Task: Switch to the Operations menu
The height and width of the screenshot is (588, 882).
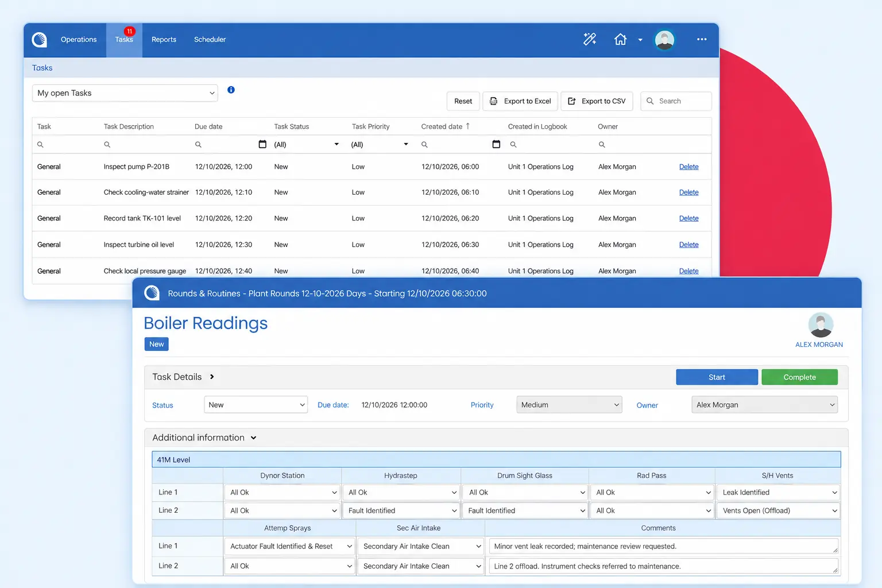Action: tap(79, 40)
